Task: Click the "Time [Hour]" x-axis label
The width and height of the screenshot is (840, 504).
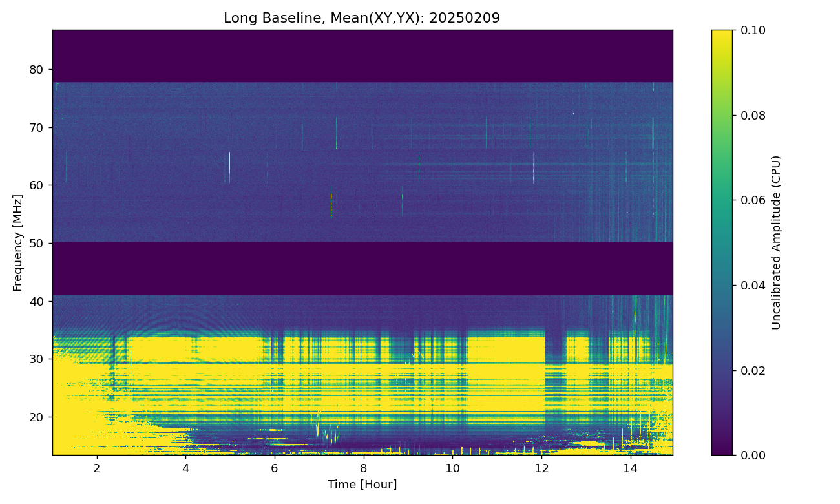Action: tap(362, 485)
